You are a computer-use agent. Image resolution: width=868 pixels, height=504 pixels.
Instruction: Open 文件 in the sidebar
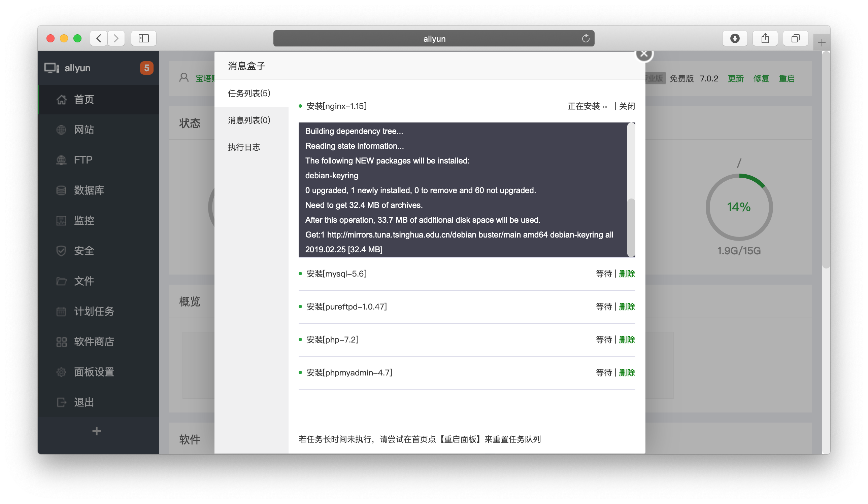[x=98, y=281]
